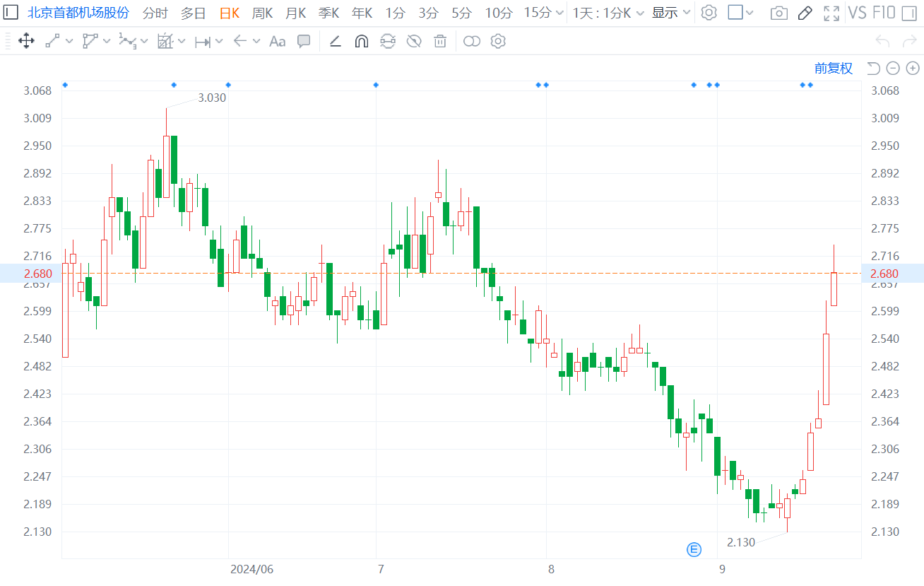Choose the 1分 interval
924x586 pixels.
(x=396, y=13)
